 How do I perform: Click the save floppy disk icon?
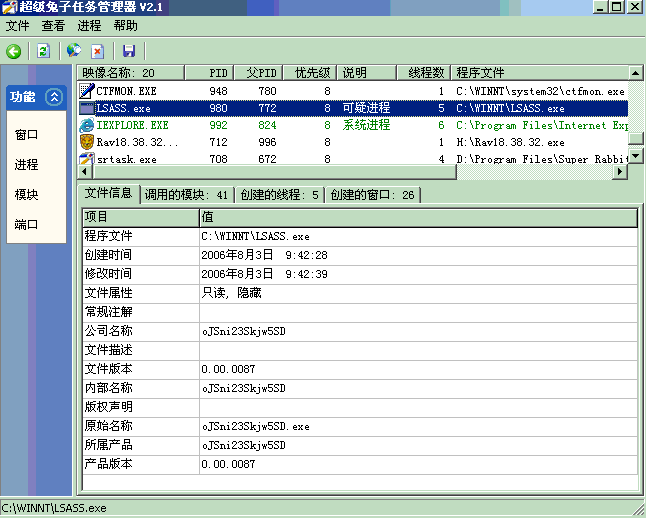coord(128,51)
